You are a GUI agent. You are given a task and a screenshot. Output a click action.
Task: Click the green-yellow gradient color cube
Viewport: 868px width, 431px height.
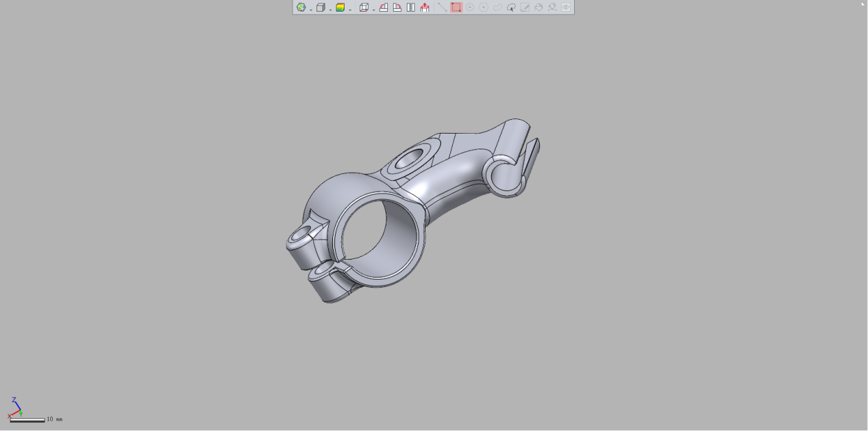340,8
